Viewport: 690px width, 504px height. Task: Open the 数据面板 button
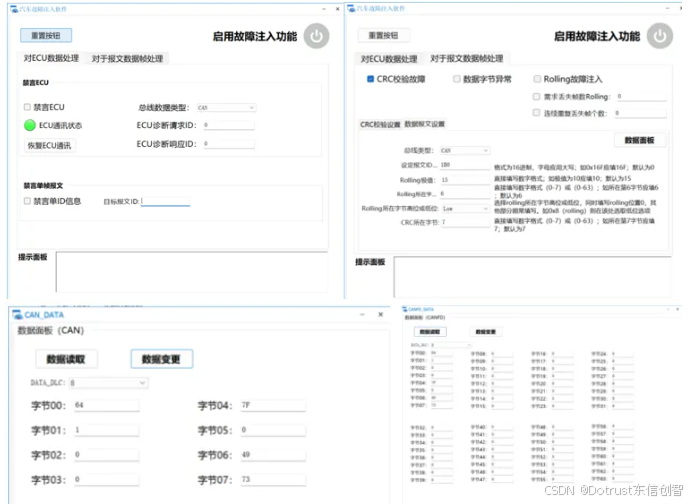point(639,140)
